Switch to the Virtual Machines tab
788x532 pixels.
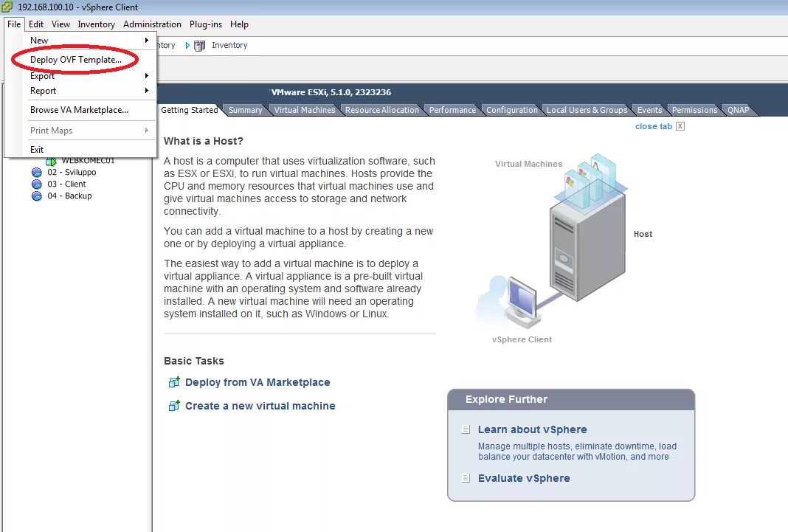coord(305,110)
